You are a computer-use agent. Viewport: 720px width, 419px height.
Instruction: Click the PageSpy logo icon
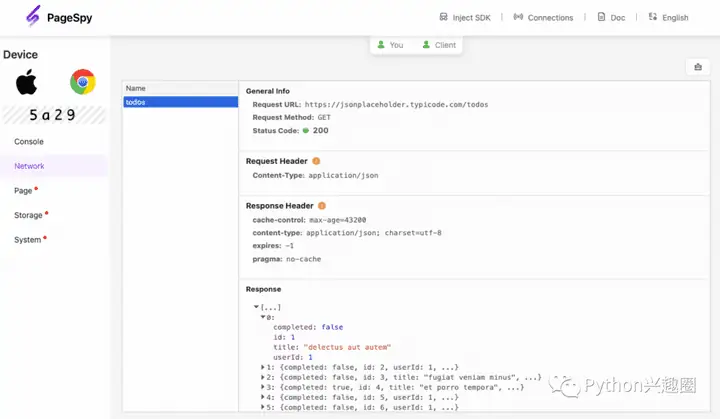[x=33, y=17]
